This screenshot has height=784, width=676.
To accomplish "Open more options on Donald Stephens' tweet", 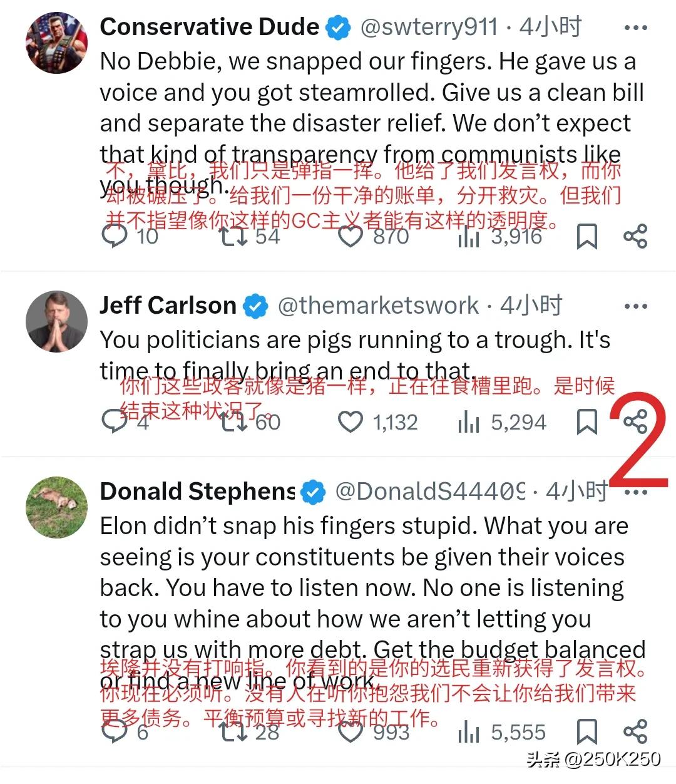I will tap(636, 492).
